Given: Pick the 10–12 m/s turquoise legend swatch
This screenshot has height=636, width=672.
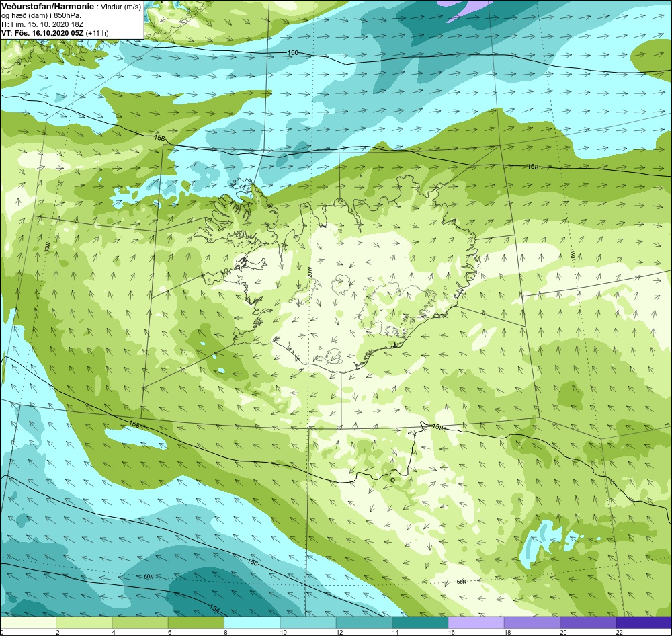Looking at the screenshot, I should (x=308, y=622).
